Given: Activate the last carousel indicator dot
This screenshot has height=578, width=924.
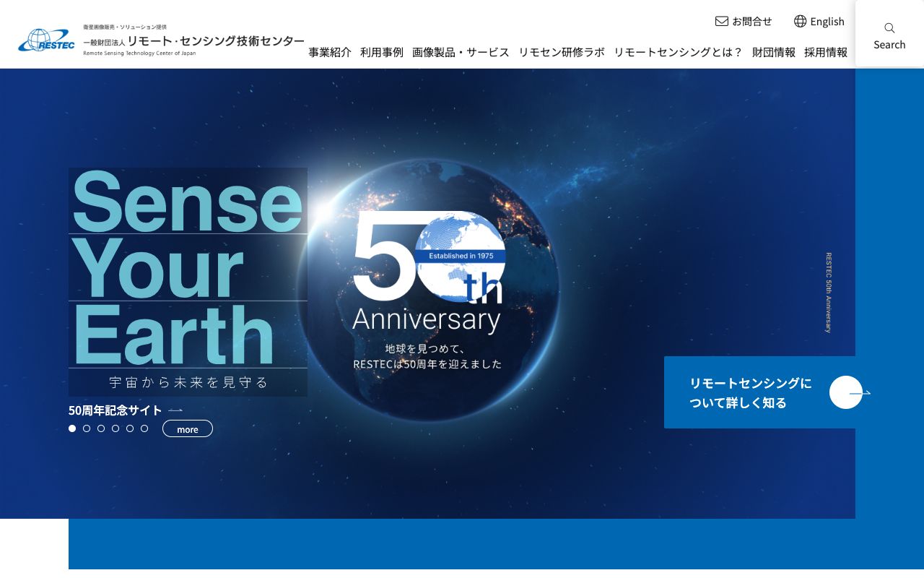Looking at the screenshot, I should click(x=144, y=428).
